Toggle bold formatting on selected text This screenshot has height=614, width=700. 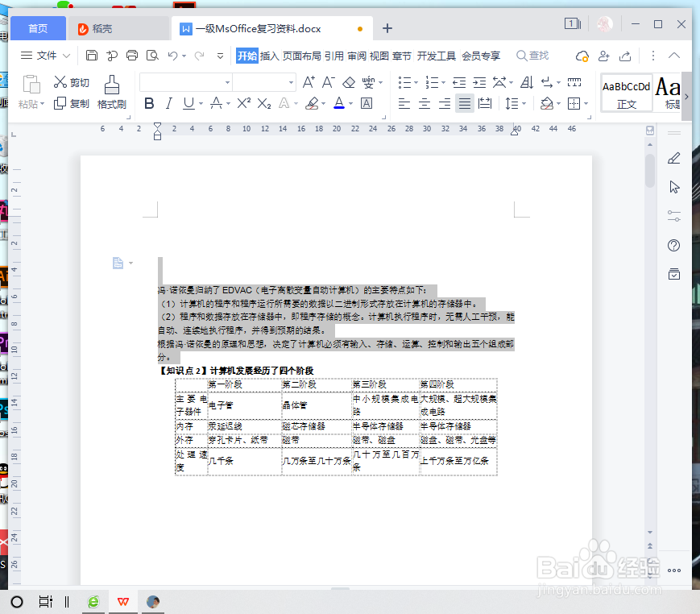[x=148, y=103]
